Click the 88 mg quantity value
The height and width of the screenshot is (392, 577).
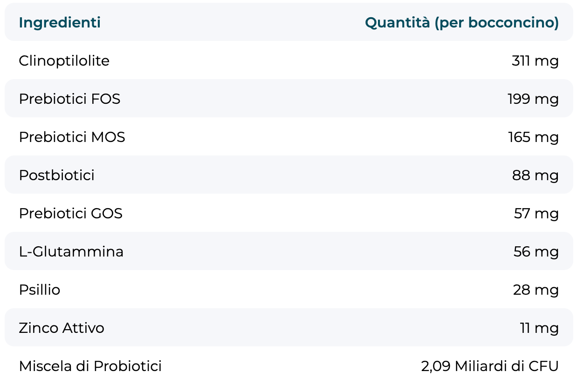coord(535,175)
